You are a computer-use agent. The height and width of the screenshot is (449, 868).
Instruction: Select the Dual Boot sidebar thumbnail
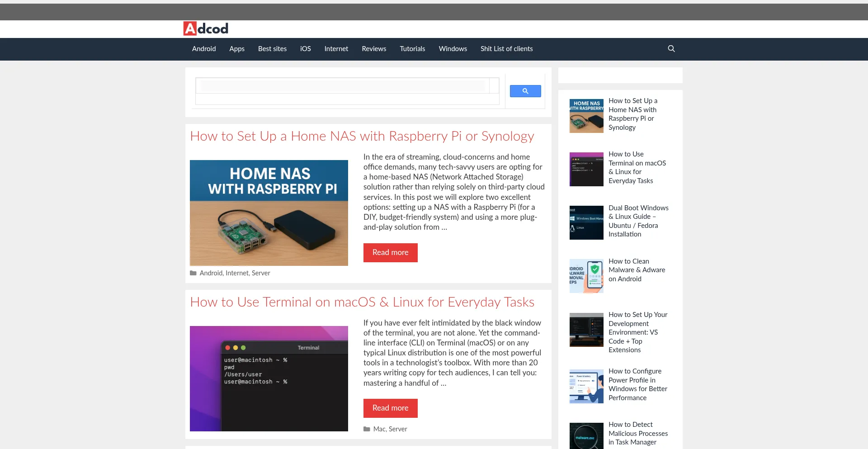(586, 223)
